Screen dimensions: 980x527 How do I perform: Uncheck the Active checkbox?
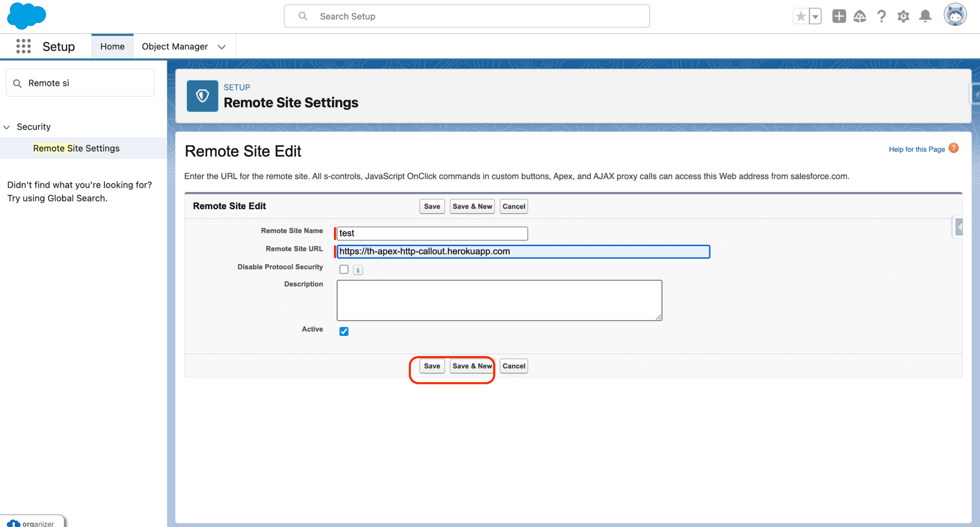[344, 331]
